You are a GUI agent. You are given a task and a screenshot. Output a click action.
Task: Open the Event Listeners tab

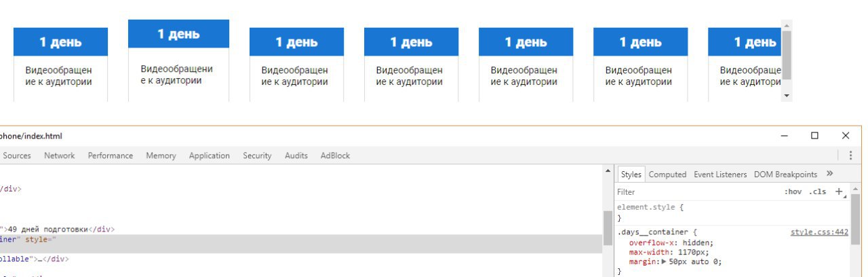720,174
